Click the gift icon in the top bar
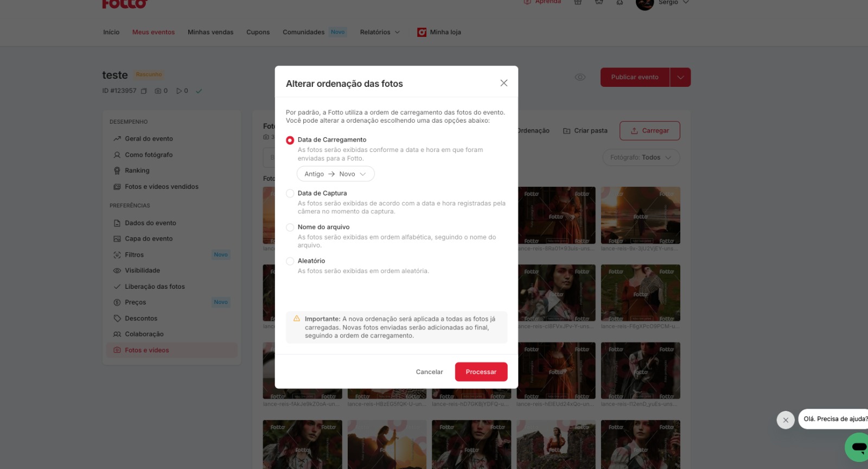This screenshot has width=868, height=469. pos(578,2)
